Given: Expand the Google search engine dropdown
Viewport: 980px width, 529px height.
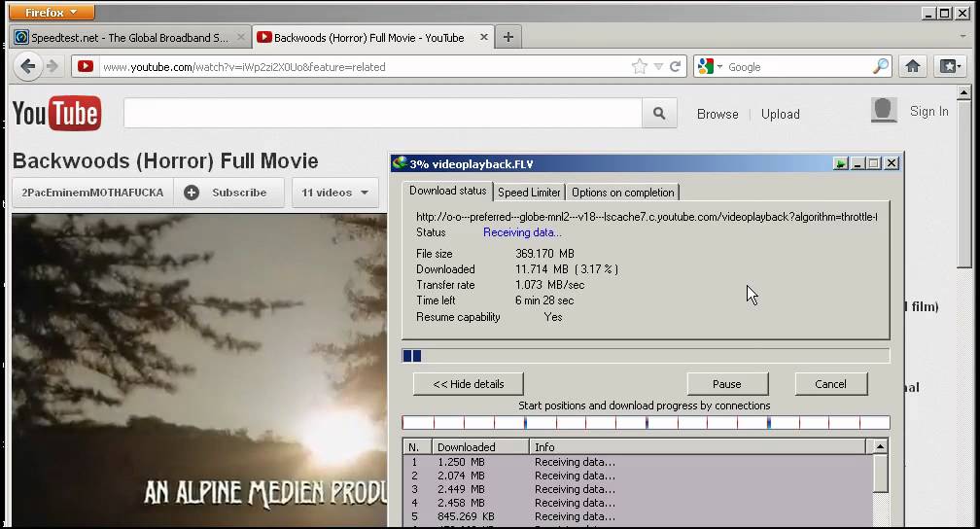Looking at the screenshot, I should click(720, 66).
